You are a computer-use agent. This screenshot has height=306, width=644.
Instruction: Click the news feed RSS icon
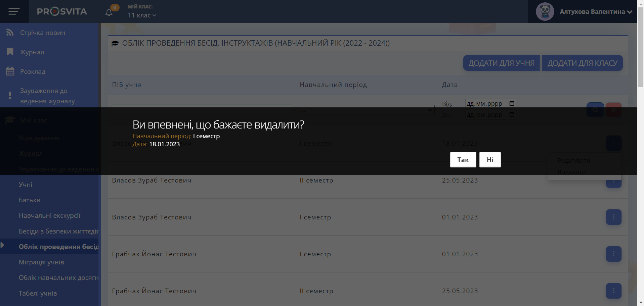pos(10,33)
